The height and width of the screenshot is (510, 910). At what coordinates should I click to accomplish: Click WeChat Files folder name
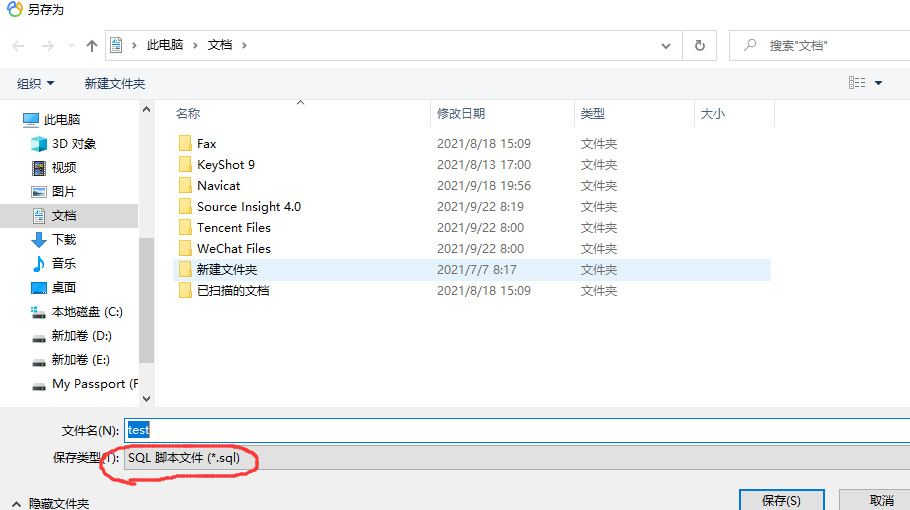pyautogui.click(x=234, y=248)
